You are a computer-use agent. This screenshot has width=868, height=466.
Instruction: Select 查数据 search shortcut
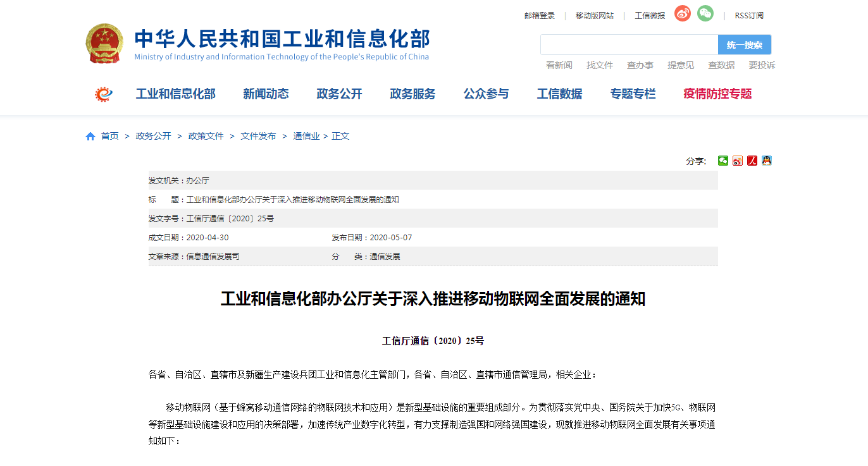(721, 65)
